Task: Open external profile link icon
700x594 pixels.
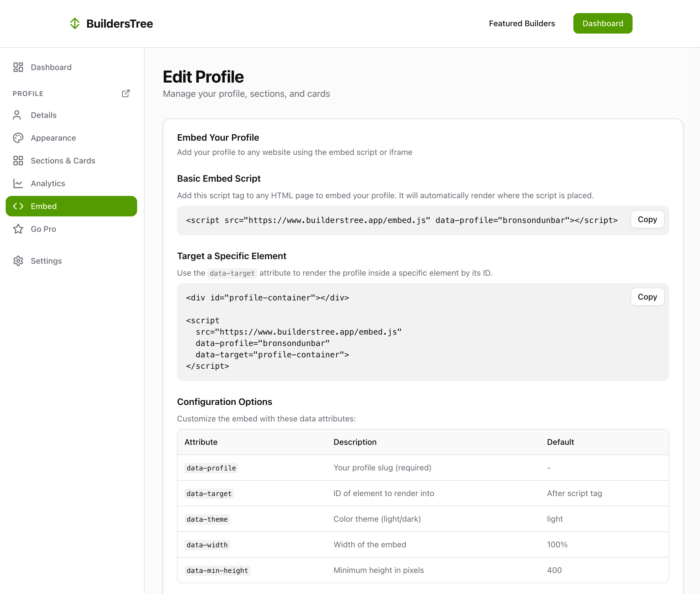Action: [125, 93]
